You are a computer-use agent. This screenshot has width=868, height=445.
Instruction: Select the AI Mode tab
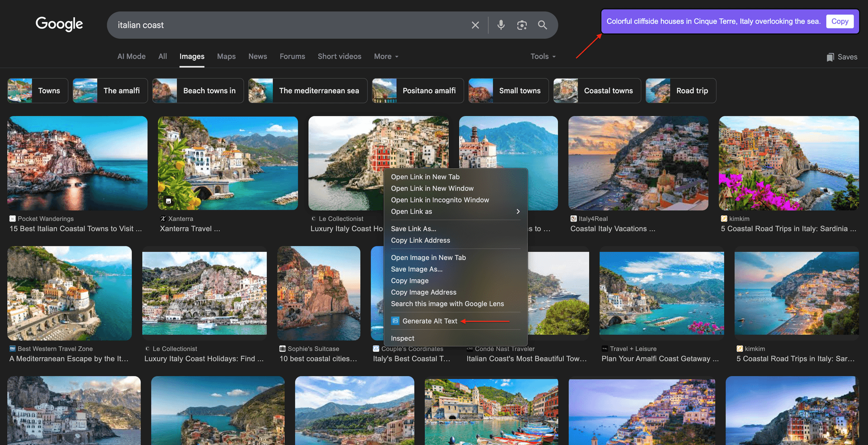(131, 56)
